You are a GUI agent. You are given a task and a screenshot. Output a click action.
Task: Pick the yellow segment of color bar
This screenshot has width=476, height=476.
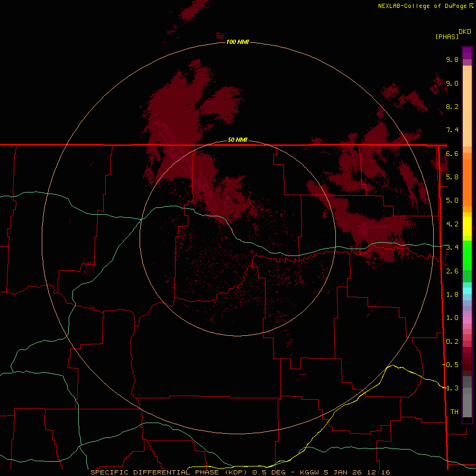click(467, 226)
